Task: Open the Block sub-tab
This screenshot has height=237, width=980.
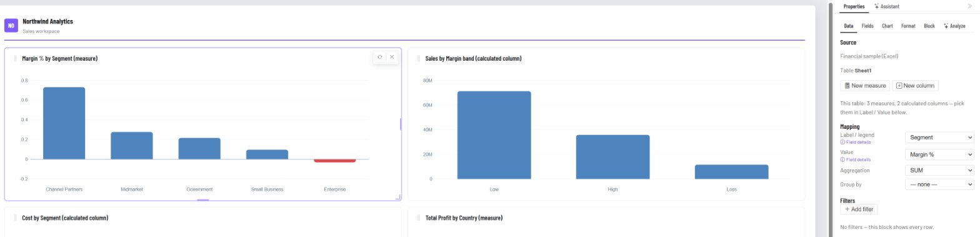Action: pos(929,26)
